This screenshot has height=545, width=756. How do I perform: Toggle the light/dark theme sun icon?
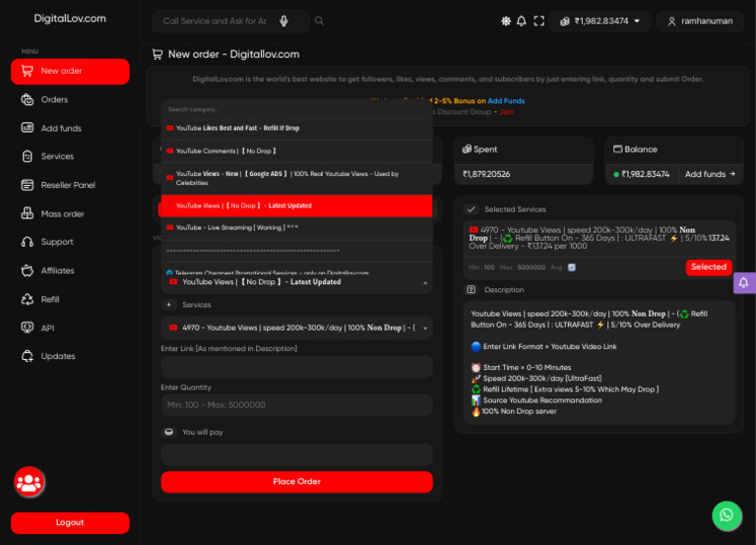pos(505,21)
